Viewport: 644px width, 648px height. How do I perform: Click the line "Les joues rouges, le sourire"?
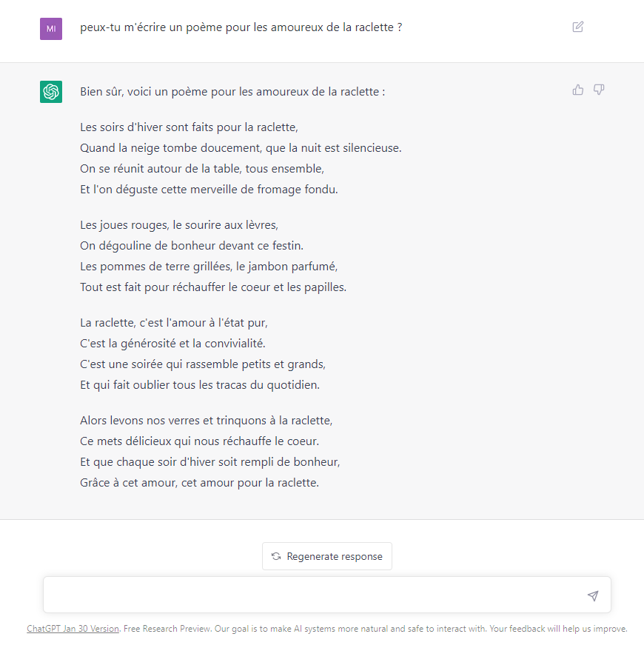[x=179, y=224]
